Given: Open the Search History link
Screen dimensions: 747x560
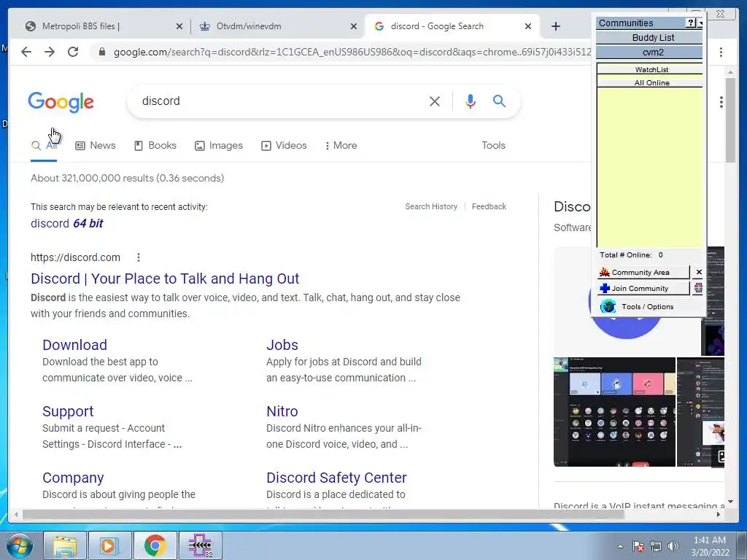Looking at the screenshot, I should [431, 206].
